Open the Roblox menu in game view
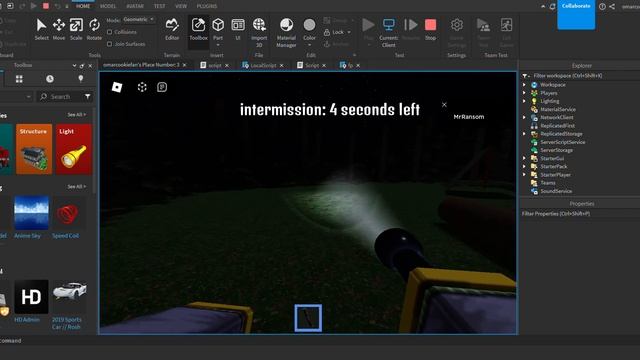 [117, 87]
